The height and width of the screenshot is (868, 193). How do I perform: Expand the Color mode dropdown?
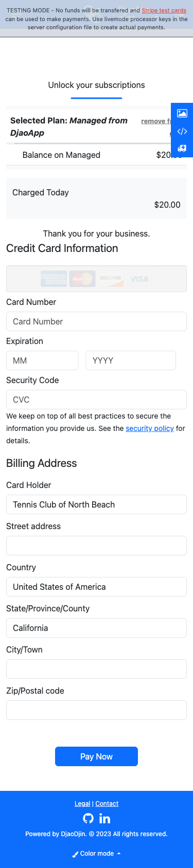pyautogui.click(x=96, y=853)
